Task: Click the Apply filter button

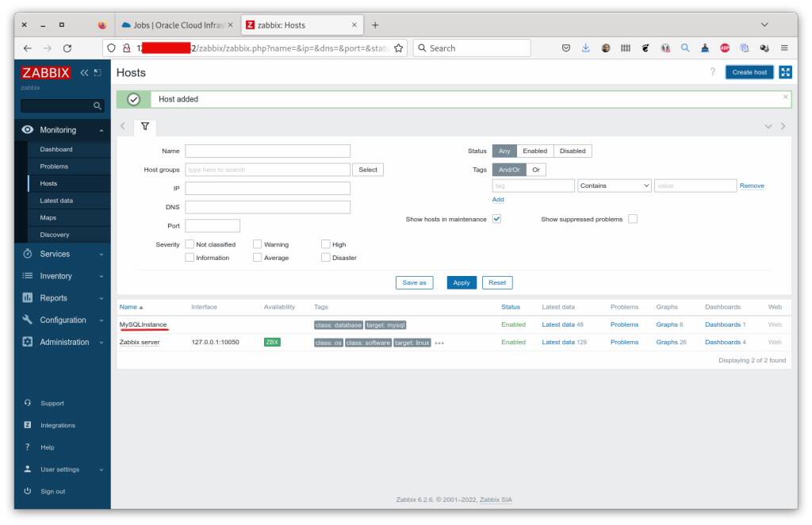Action: coord(462,282)
